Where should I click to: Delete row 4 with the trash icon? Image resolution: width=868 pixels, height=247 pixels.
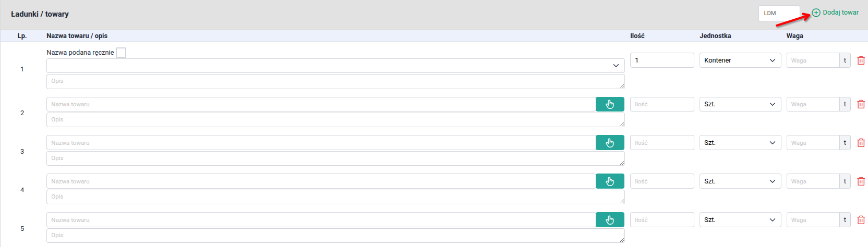click(x=861, y=182)
